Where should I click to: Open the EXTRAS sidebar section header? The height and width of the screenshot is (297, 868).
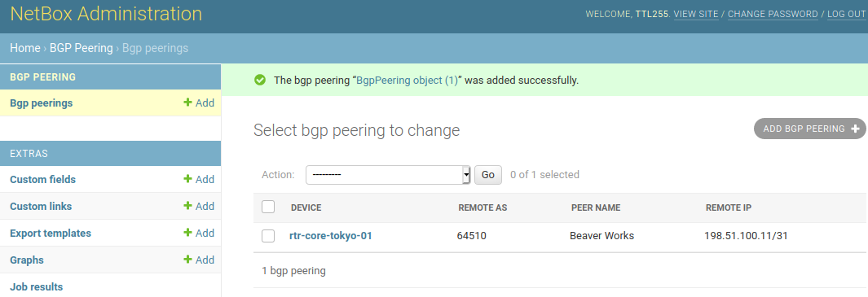[29, 153]
